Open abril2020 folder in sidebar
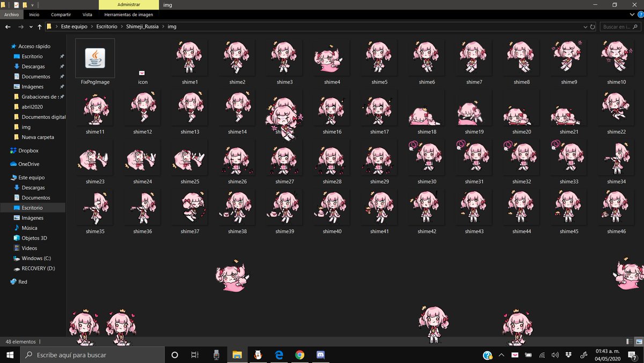This screenshot has height=363, width=644. coord(32,107)
